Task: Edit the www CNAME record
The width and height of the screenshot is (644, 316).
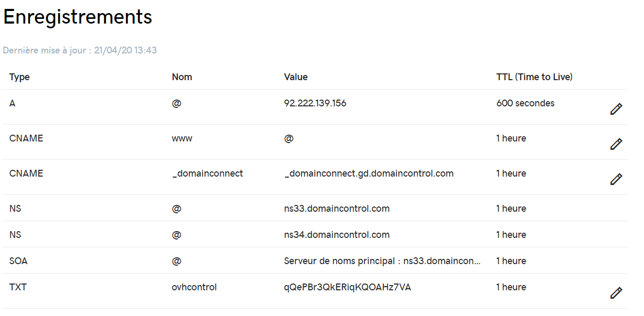Action: click(x=616, y=144)
